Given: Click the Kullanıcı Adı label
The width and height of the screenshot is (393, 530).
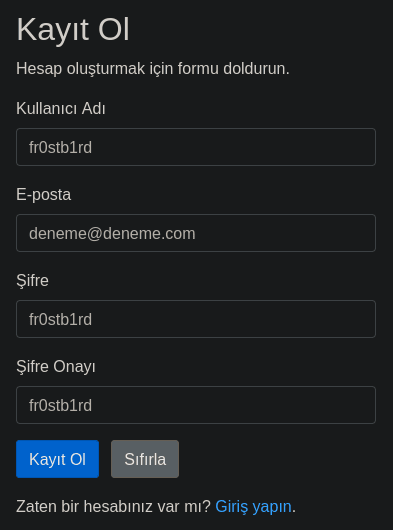Looking at the screenshot, I should [x=61, y=109].
